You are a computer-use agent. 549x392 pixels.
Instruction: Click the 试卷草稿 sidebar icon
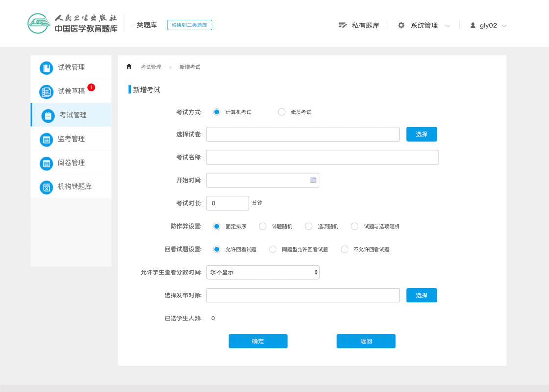tap(46, 92)
